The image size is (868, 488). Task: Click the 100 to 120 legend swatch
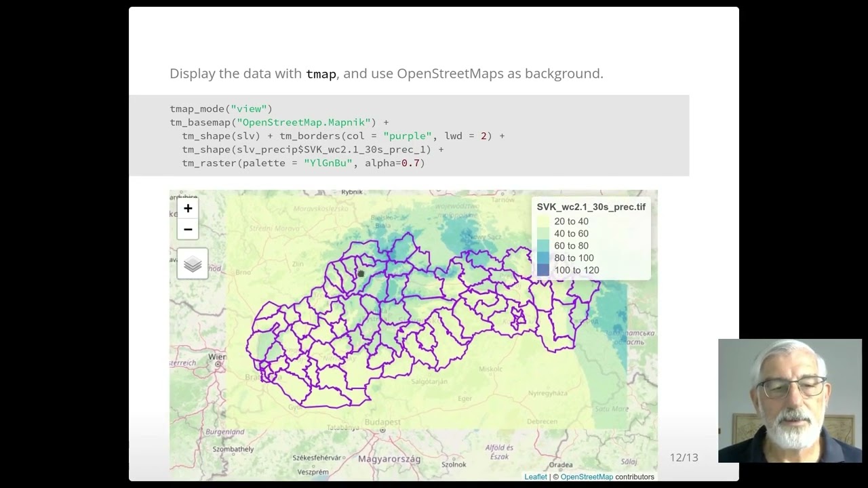point(543,270)
